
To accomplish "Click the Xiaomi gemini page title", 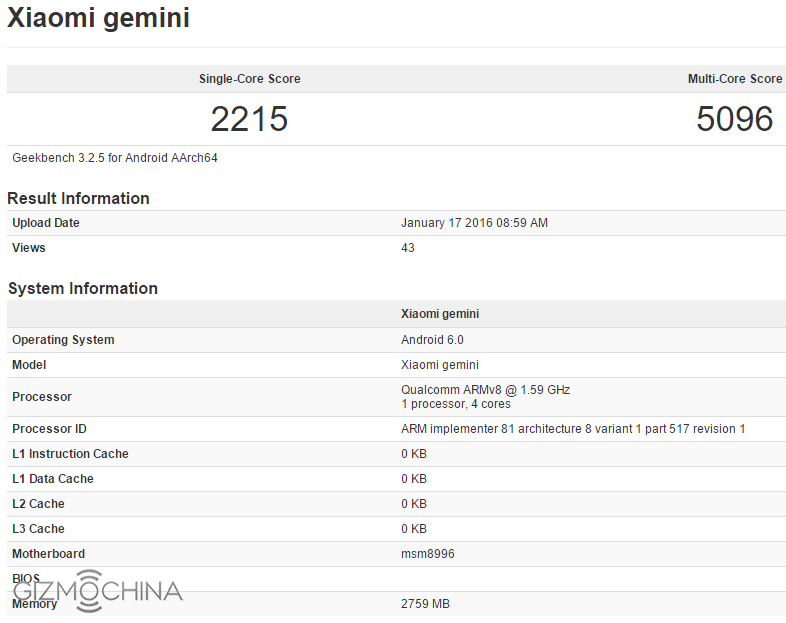I will (x=98, y=18).
